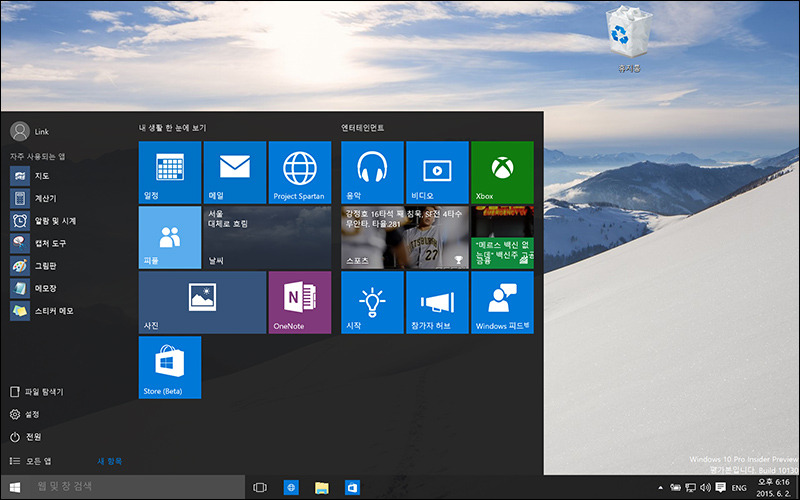
Task: Show 모든 앱 all apps list
Action: [x=31, y=461]
